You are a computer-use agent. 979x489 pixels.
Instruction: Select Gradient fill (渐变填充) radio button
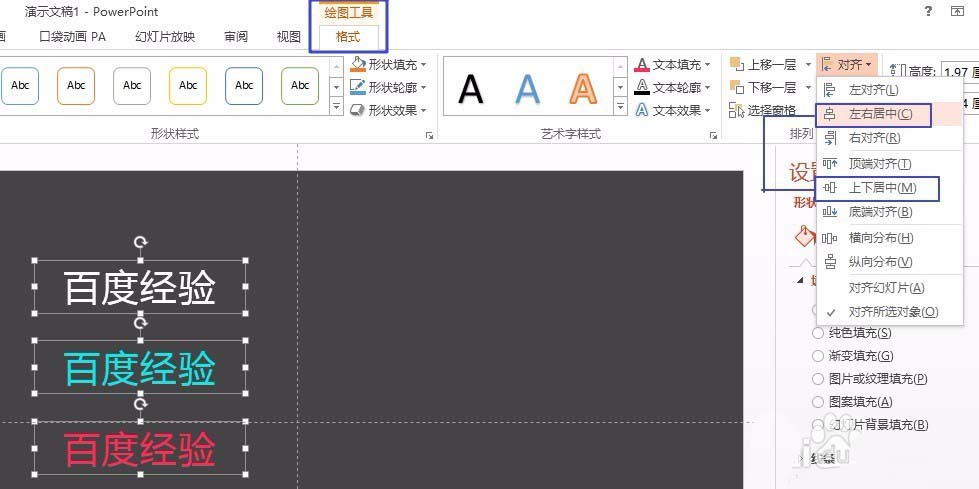click(x=817, y=356)
